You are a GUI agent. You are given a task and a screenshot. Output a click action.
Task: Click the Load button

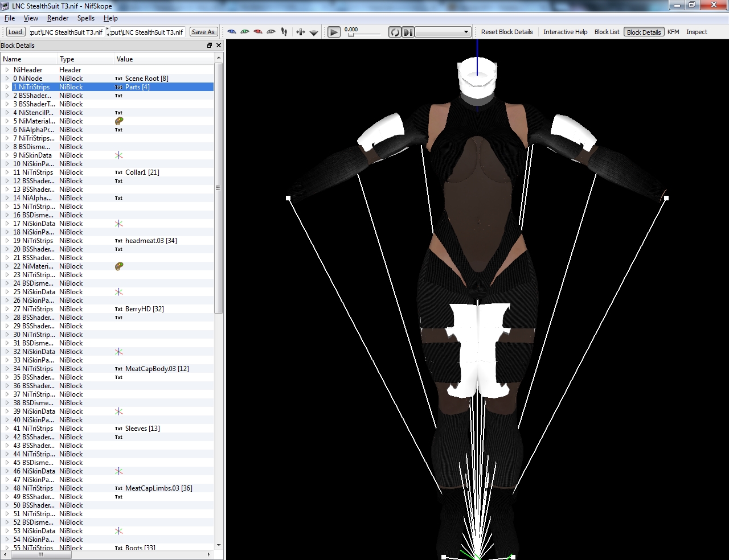[x=15, y=32]
